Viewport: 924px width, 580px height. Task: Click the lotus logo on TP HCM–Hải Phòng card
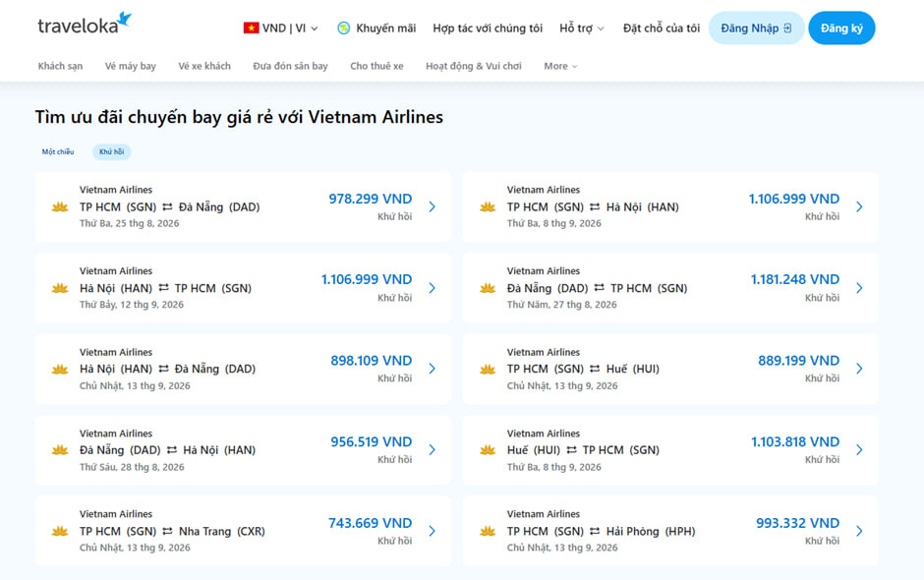pos(488,531)
